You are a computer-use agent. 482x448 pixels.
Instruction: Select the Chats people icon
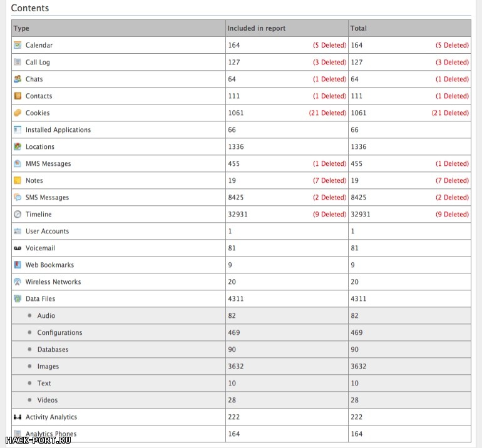[x=18, y=79]
